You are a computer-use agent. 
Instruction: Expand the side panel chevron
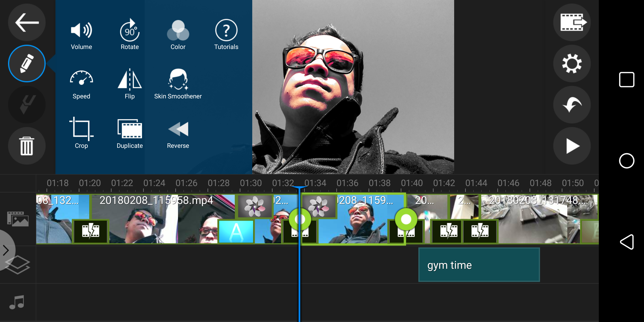(6, 250)
